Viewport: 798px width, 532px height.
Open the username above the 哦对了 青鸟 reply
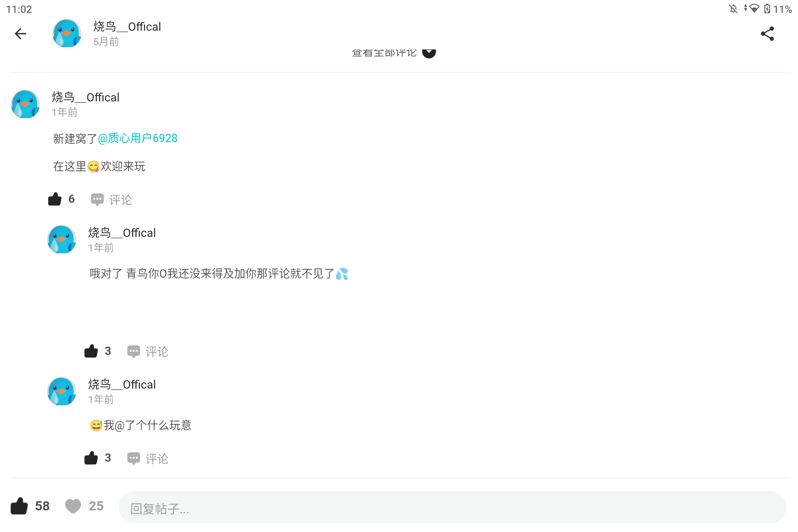[122, 233]
